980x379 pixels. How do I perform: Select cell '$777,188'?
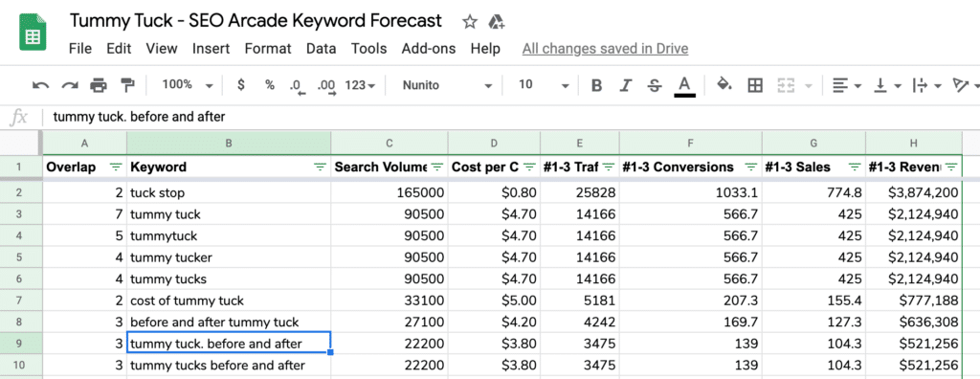point(914,301)
